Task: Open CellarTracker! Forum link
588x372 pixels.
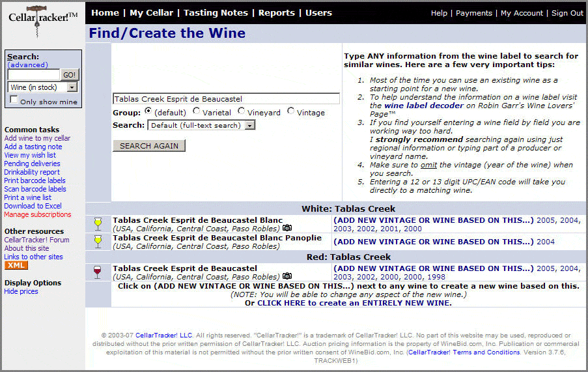Action: [x=36, y=240]
